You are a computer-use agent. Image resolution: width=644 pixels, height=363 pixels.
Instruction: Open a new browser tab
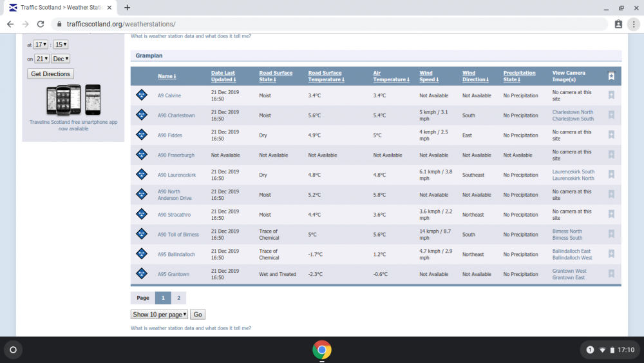coord(128,7)
